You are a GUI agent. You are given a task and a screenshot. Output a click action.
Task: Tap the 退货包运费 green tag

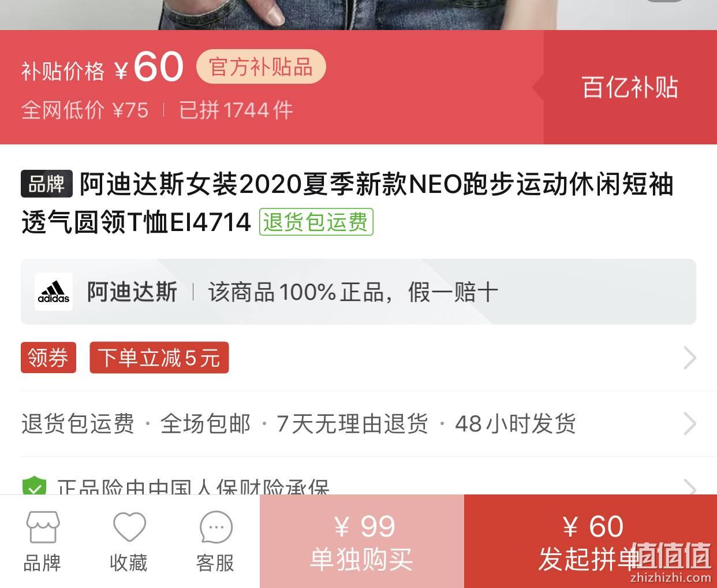(316, 222)
